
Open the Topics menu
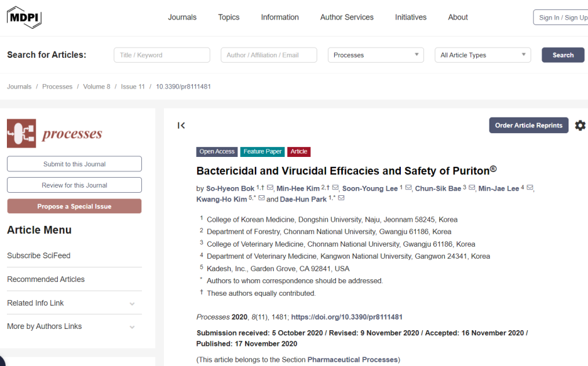229,17
